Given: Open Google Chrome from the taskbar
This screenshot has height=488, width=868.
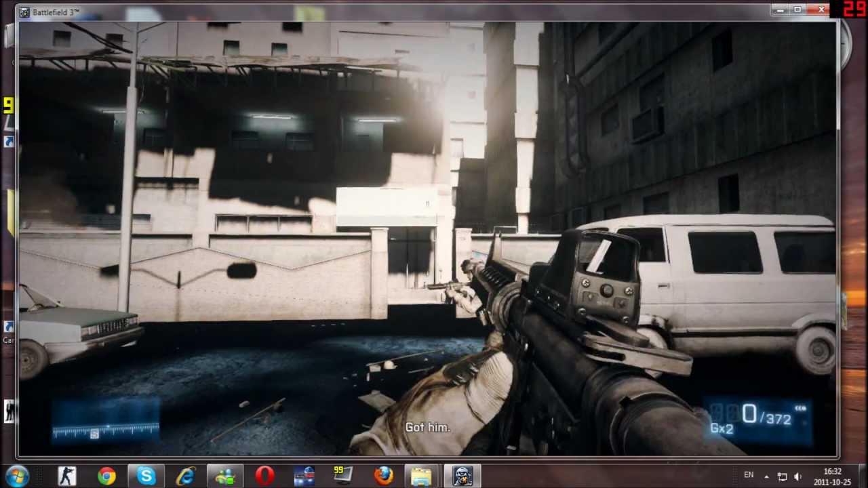Looking at the screenshot, I should click(x=106, y=476).
